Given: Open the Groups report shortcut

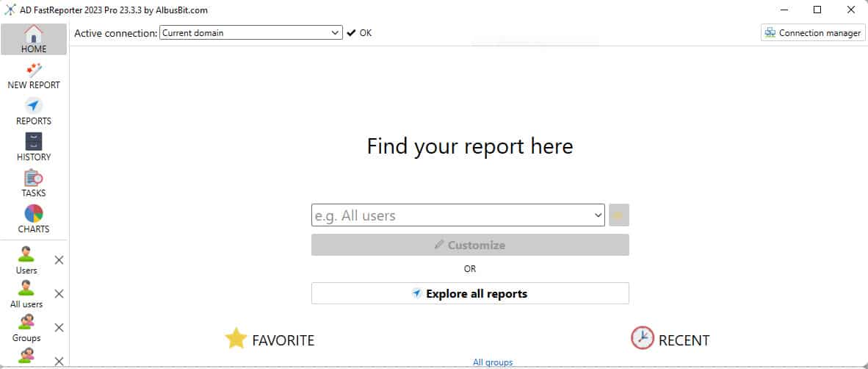Looking at the screenshot, I should tap(26, 328).
